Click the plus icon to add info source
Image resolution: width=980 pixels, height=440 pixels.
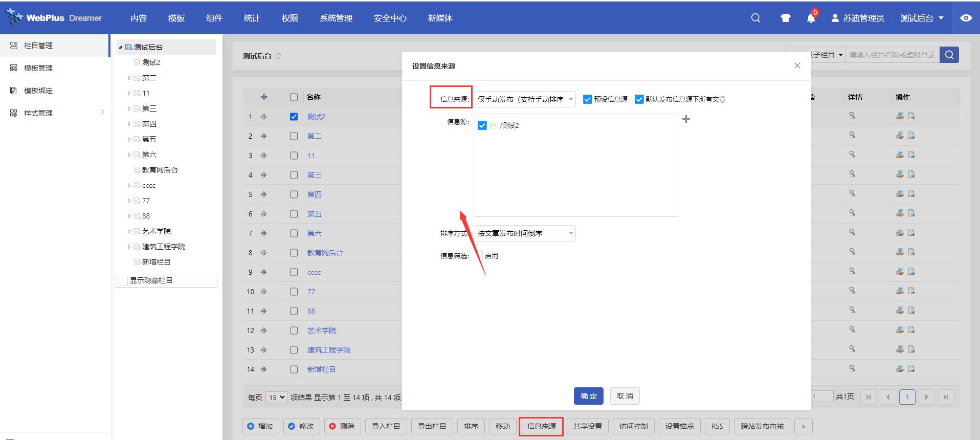(x=686, y=119)
